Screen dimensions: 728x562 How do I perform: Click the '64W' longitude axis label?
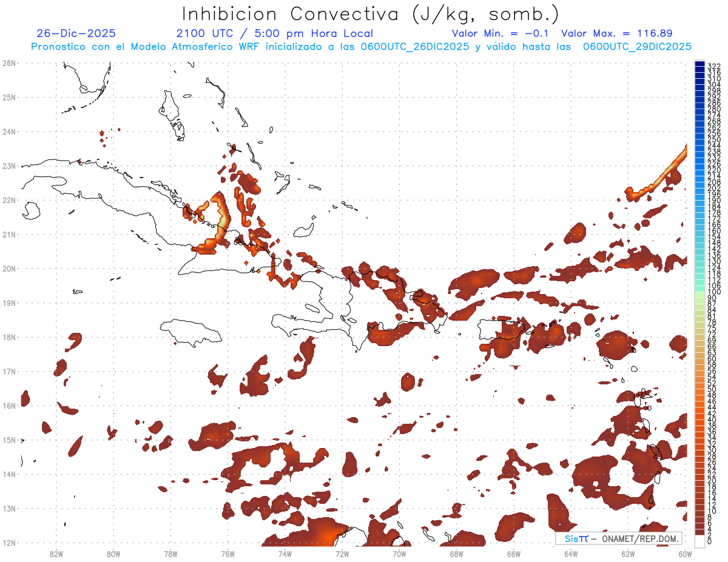pyautogui.click(x=571, y=554)
